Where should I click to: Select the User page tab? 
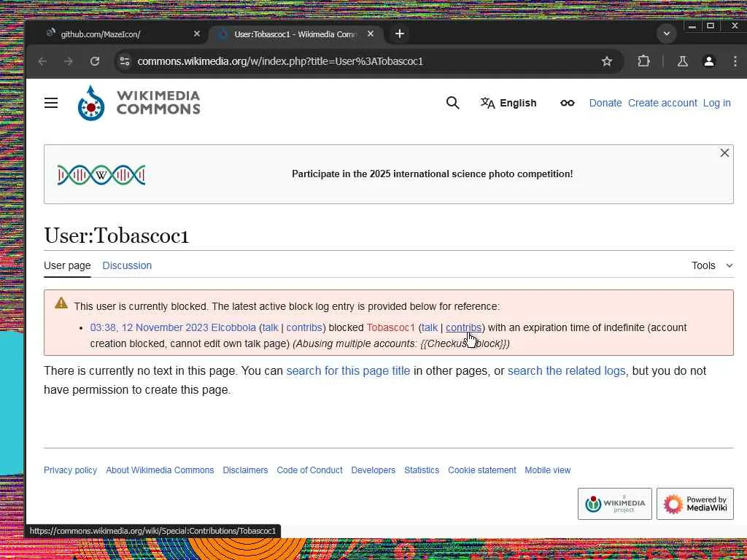click(x=67, y=265)
